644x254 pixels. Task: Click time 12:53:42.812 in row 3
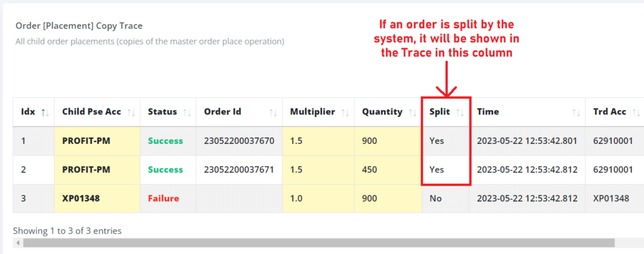click(527, 198)
